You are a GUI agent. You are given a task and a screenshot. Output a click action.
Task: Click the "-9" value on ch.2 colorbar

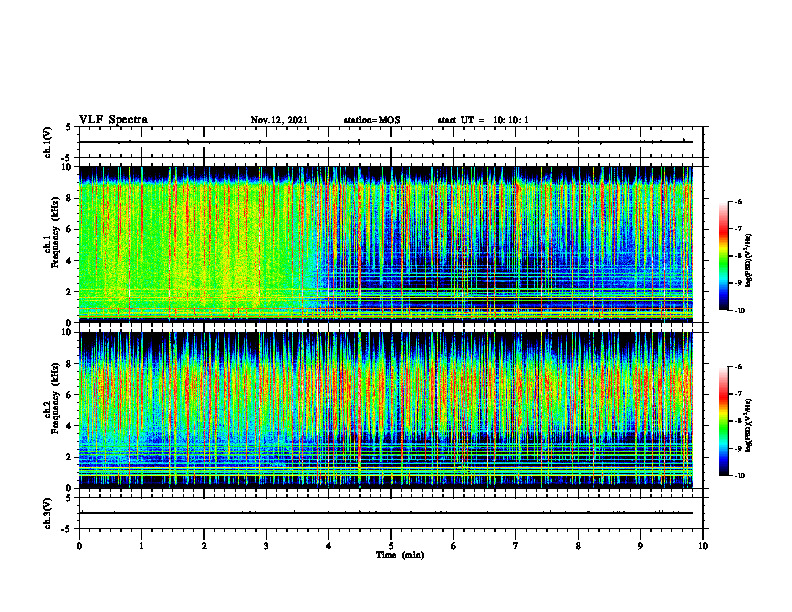pos(737,448)
